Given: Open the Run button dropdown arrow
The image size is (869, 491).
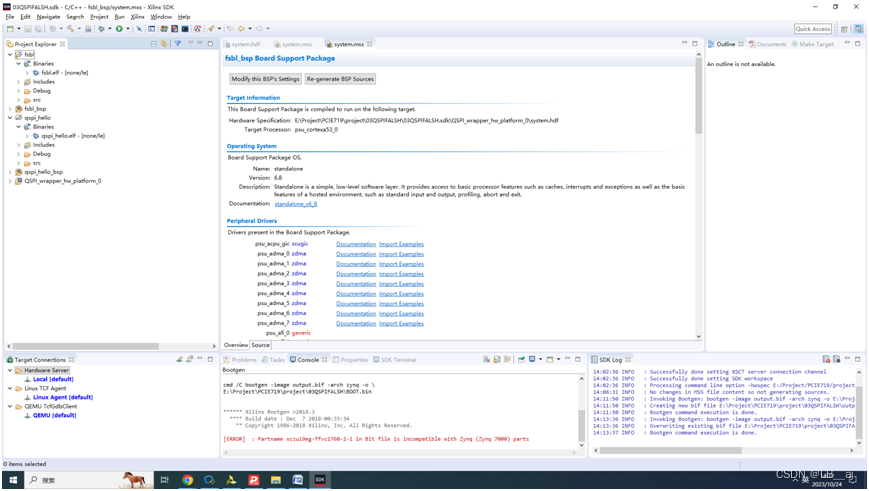Looking at the screenshot, I should click(x=127, y=29).
